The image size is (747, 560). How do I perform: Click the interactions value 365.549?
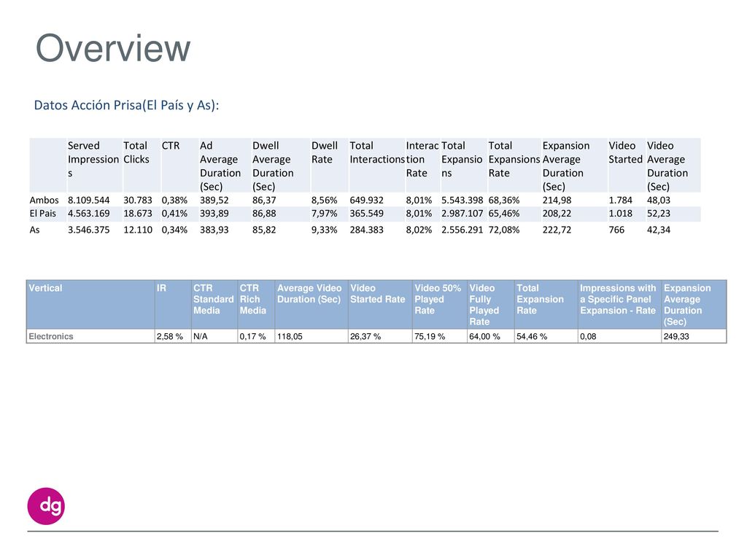click(x=366, y=214)
